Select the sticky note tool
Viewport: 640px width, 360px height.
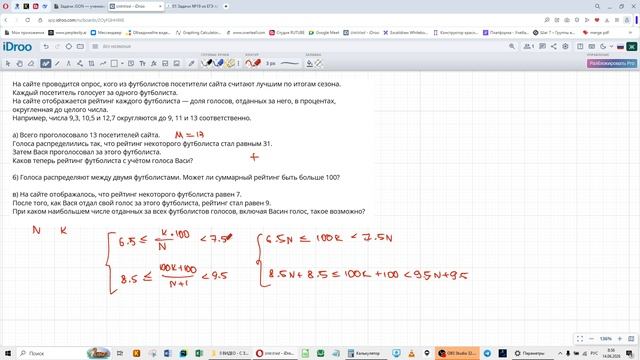131,63
